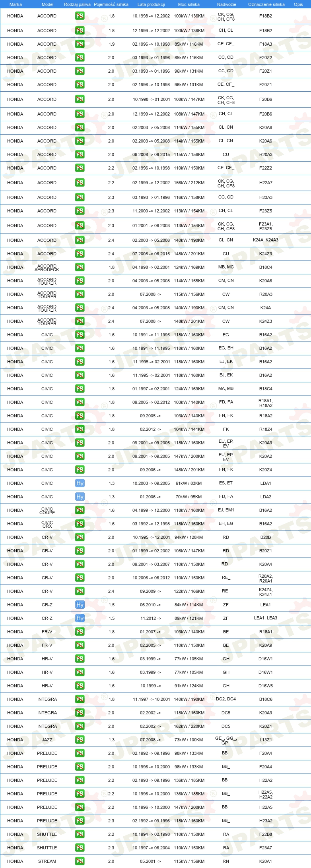Click the engine code F23A1, F23Z5

click(x=266, y=226)
